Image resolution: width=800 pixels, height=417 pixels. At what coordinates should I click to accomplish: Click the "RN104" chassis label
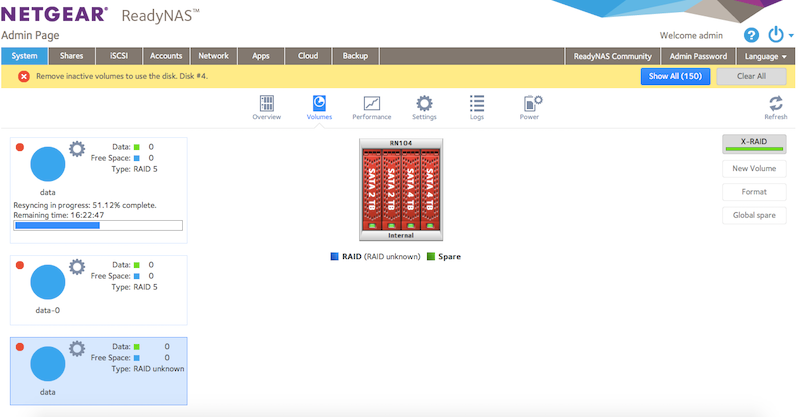click(401, 143)
